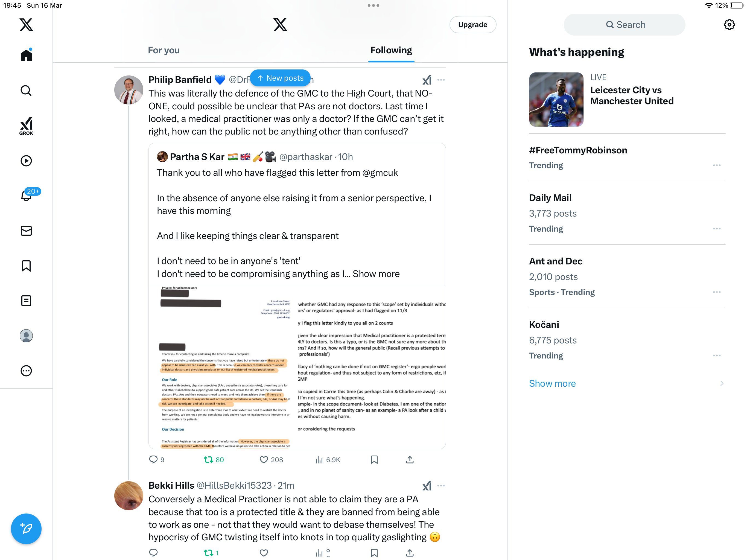
Task: Load New posts pill
Action: pos(280,78)
